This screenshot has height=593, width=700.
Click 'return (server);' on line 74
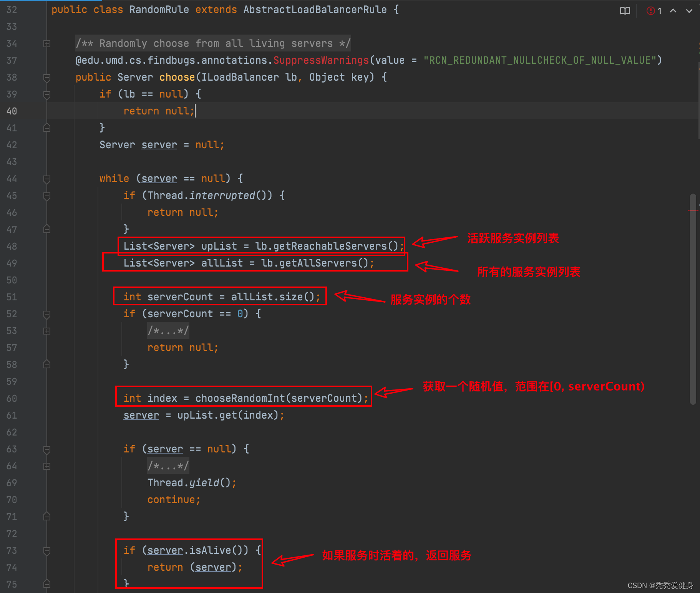tap(195, 567)
